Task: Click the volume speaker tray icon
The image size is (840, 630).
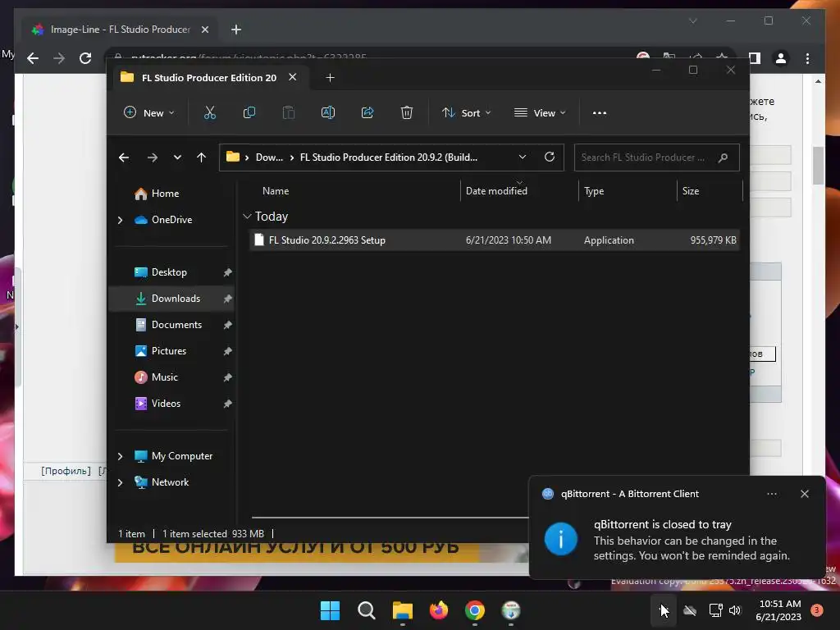Action: 735,610
